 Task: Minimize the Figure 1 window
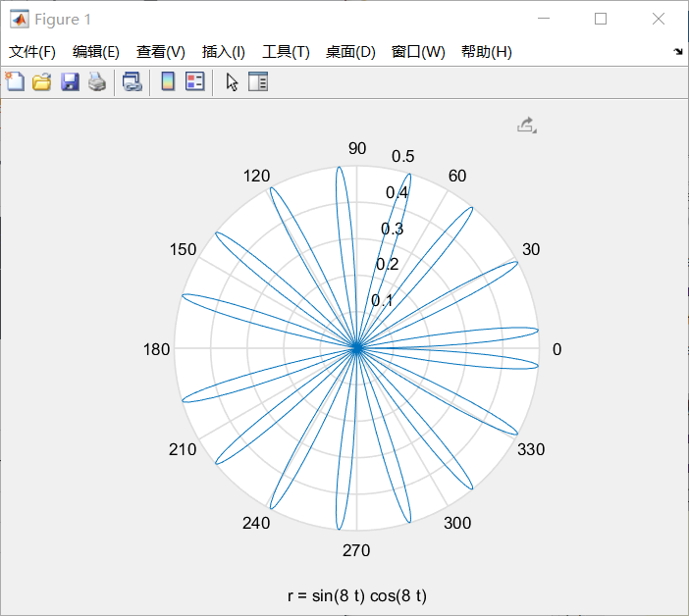pos(544,19)
